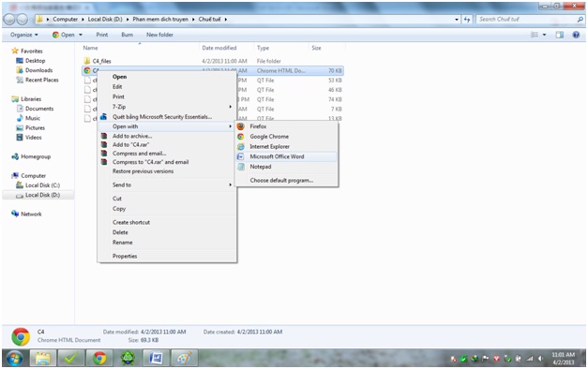Click the WinRAR icon beside Add to archive
Screen dimensions: 588x369
104,136
